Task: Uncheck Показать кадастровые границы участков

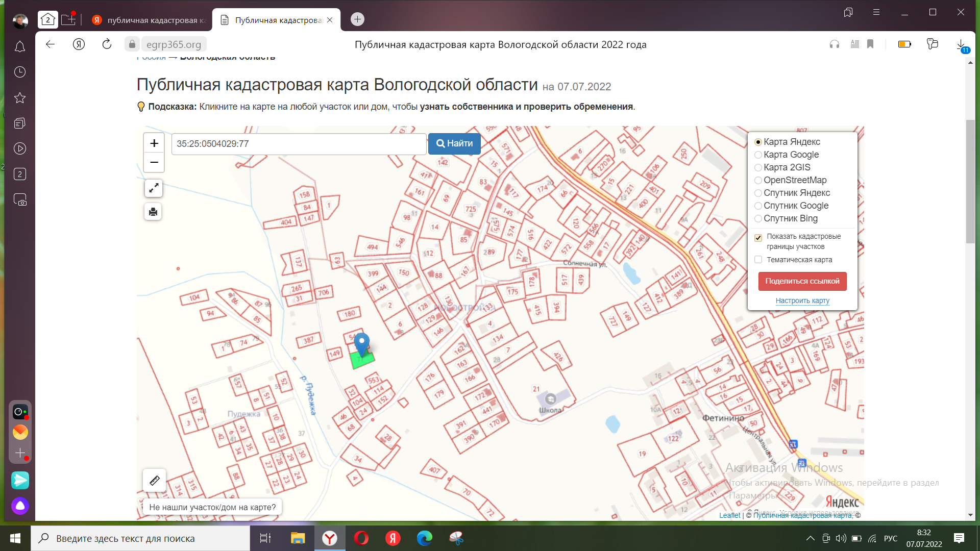Action: click(758, 237)
